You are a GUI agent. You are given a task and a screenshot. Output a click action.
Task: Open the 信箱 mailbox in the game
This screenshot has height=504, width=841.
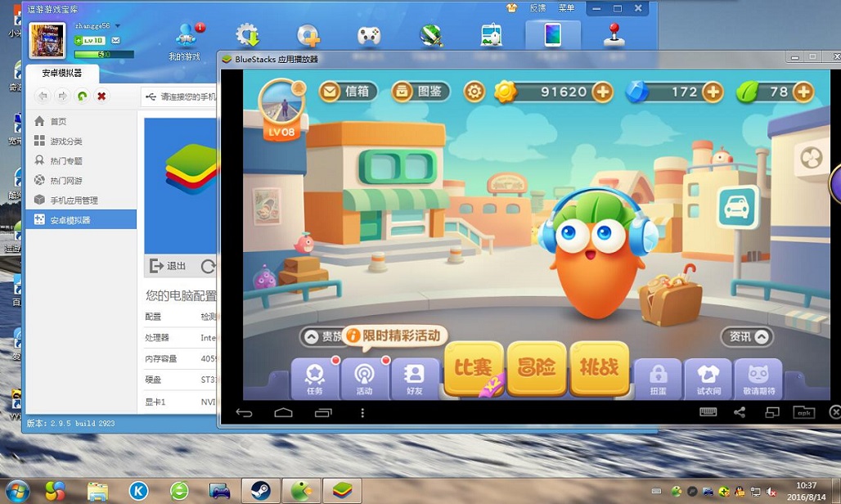click(x=348, y=92)
